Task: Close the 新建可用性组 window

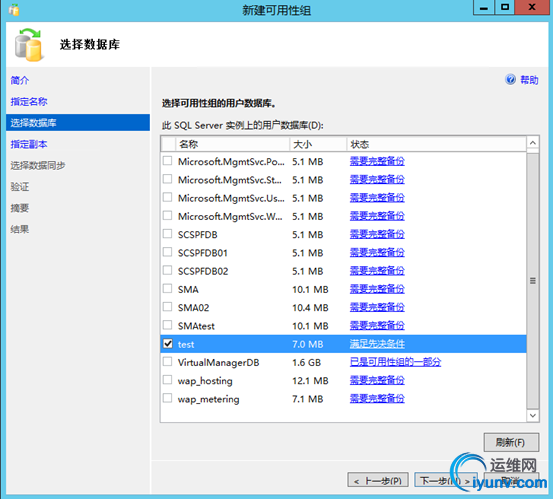Action: point(532,7)
